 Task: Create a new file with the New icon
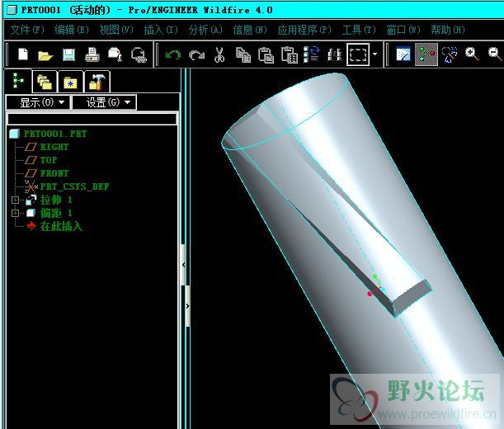(x=23, y=54)
